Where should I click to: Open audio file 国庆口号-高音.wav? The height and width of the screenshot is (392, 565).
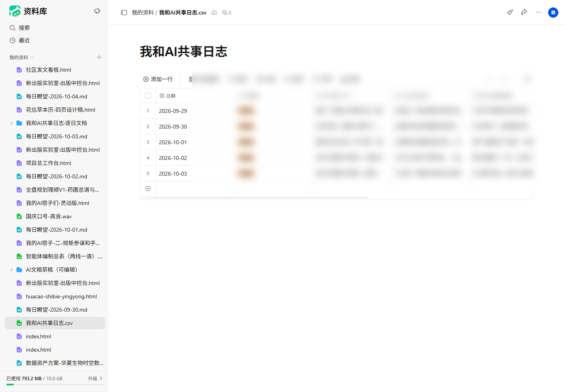tap(55, 216)
